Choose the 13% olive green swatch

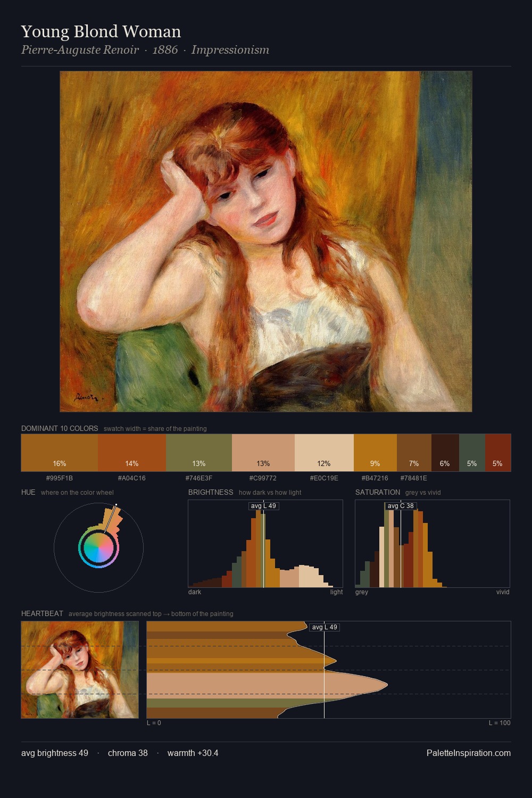click(x=199, y=453)
